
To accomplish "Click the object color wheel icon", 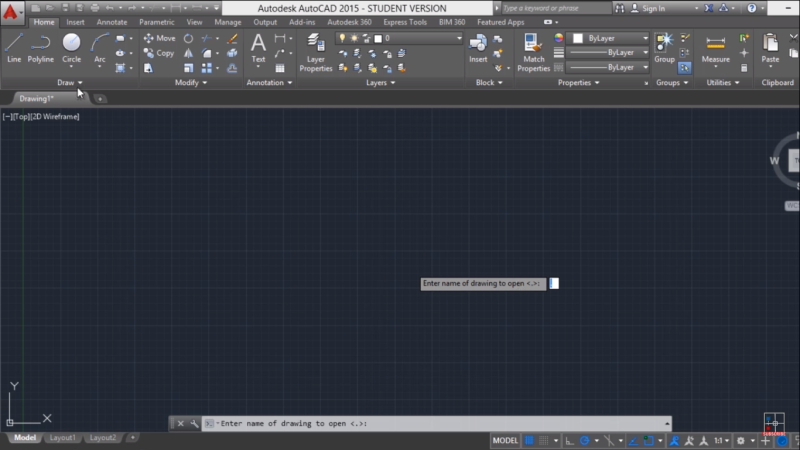I will point(559,38).
